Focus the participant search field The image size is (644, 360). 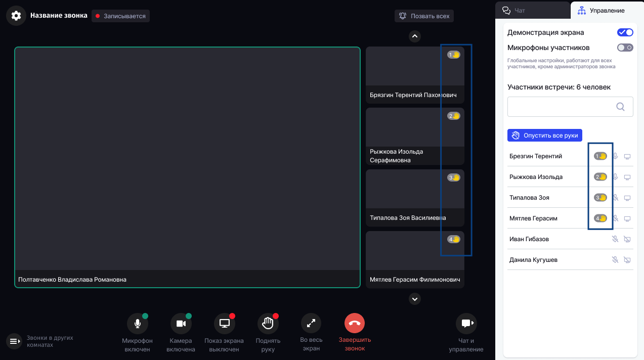(x=570, y=107)
